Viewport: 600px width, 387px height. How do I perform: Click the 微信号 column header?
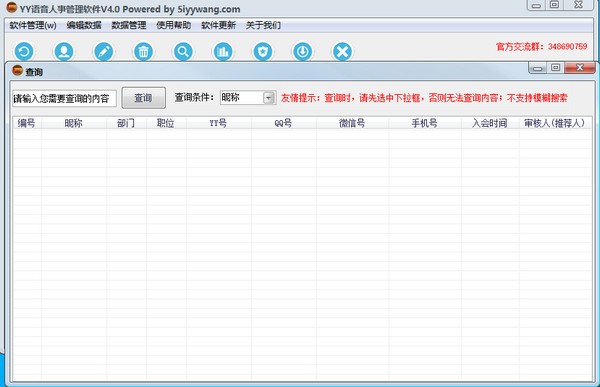click(x=352, y=123)
